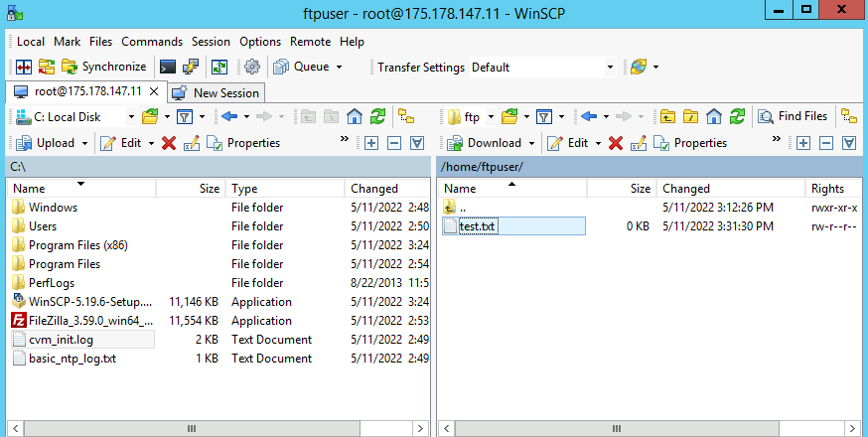
Task: Expand the Download dropdown arrow
Action: 531,143
